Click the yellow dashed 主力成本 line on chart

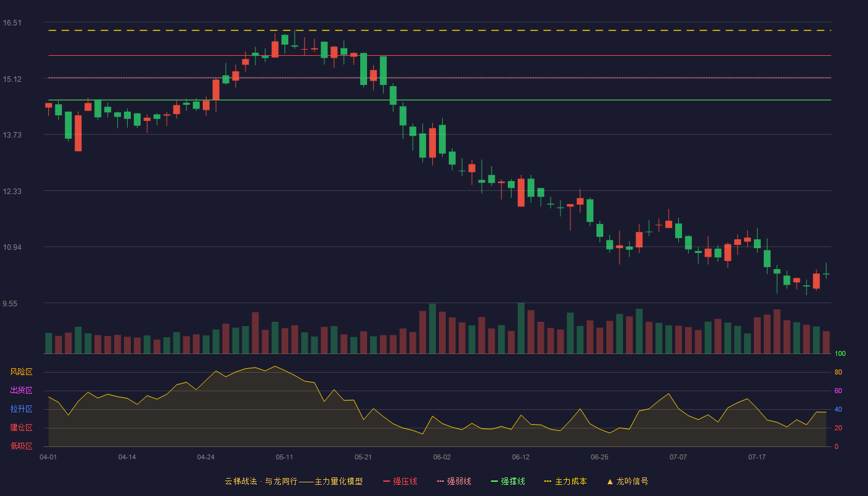pyautogui.click(x=440, y=30)
